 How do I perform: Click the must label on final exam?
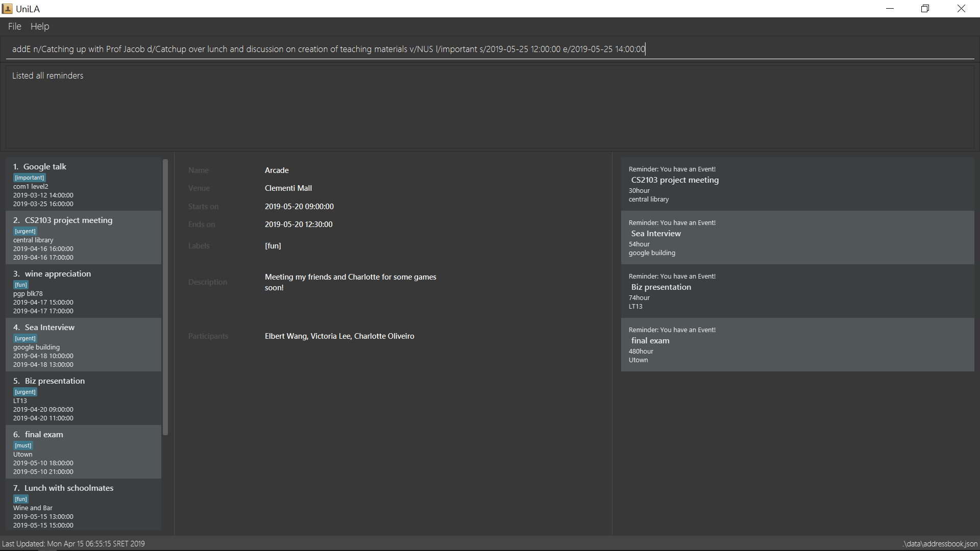(23, 445)
